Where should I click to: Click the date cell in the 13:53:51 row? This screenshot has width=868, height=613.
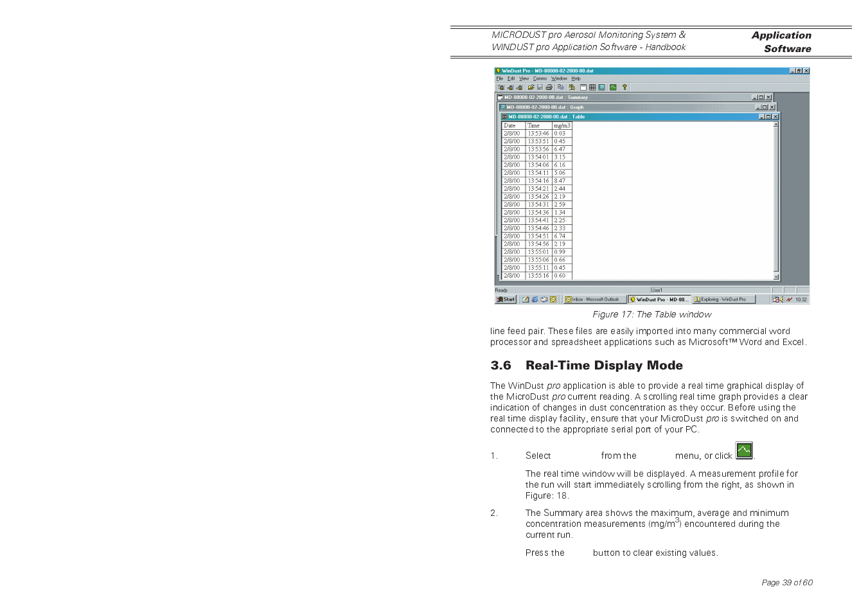point(514,141)
